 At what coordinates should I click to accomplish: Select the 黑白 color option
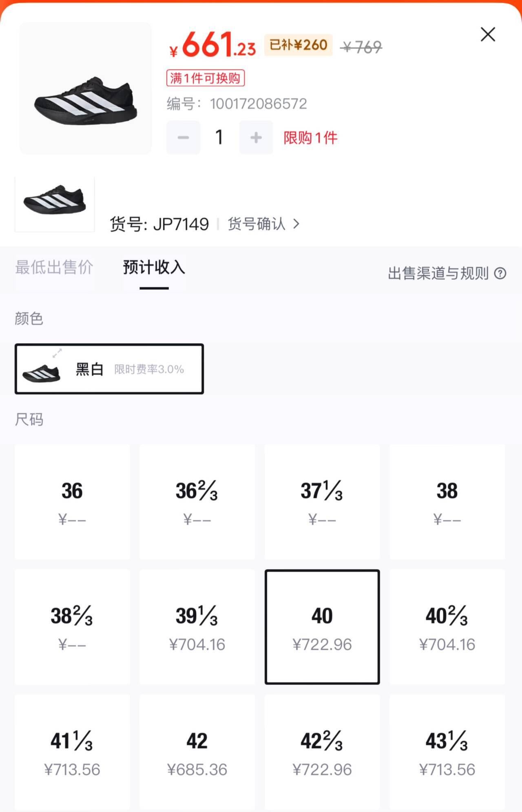pyautogui.click(x=109, y=369)
